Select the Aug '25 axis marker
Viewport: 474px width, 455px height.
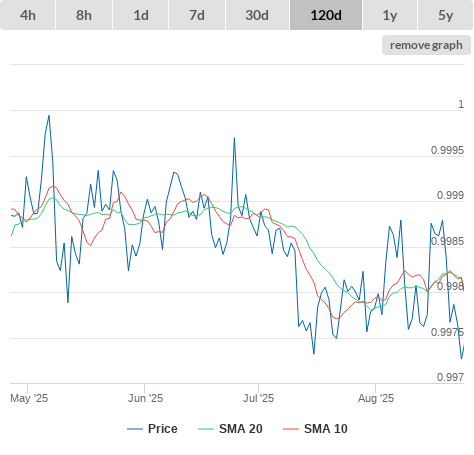click(376, 398)
